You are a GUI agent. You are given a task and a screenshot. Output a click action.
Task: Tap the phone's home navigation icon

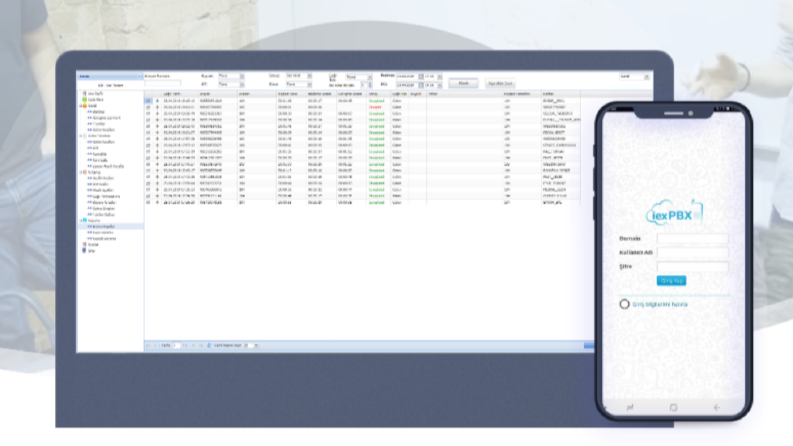pos(673,407)
